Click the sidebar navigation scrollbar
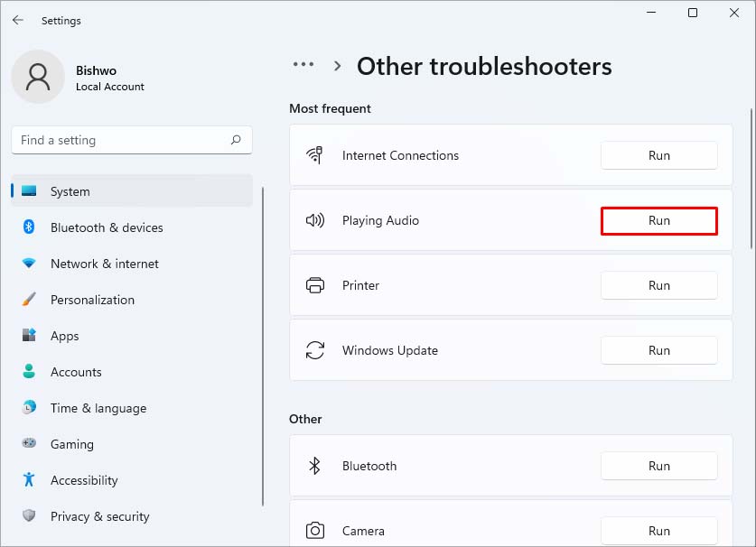This screenshot has width=756, height=547. point(263,347)
